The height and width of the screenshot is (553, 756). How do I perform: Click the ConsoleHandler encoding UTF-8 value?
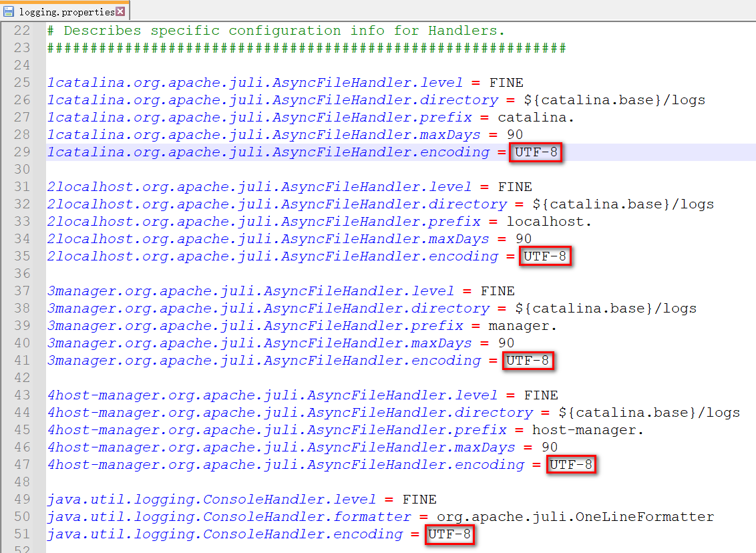(x=449, y=534)
